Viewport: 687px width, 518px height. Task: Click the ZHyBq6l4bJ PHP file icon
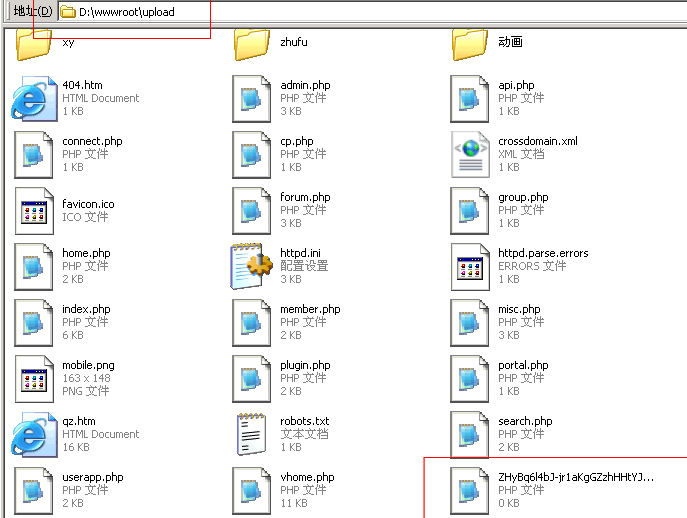coord(470,491)
